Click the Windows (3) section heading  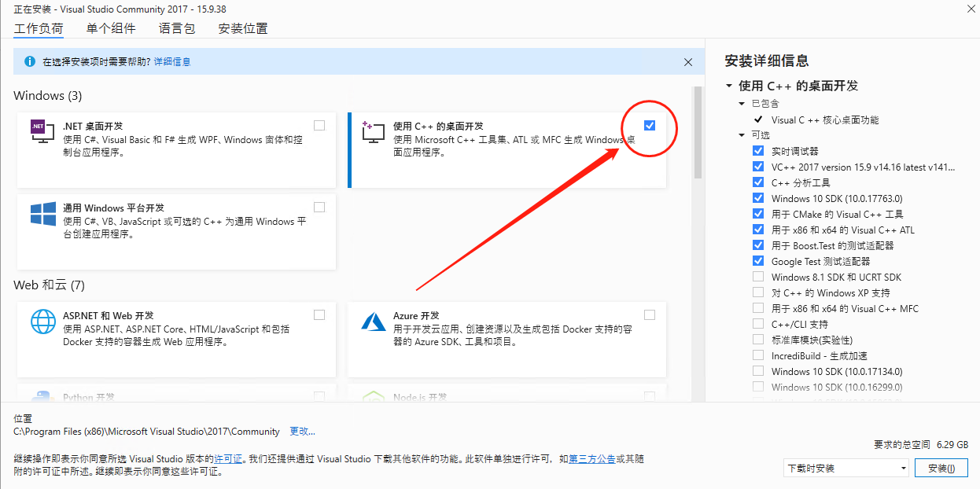(x=48, y=96)
